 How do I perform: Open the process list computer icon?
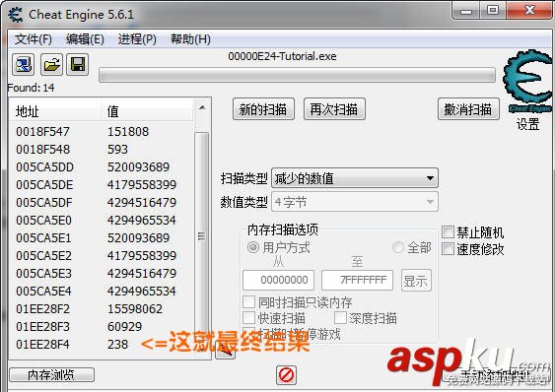(x=24, y=65)
